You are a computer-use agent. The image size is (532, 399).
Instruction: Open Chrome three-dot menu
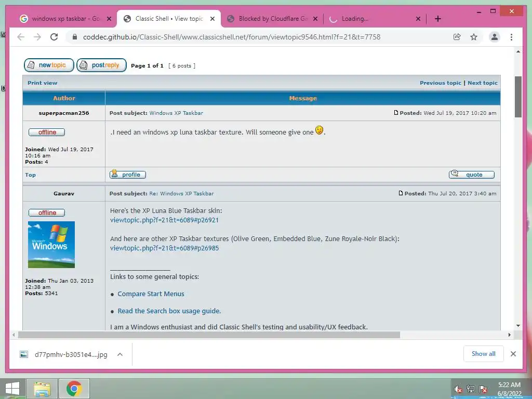click(x=511, y=37)
